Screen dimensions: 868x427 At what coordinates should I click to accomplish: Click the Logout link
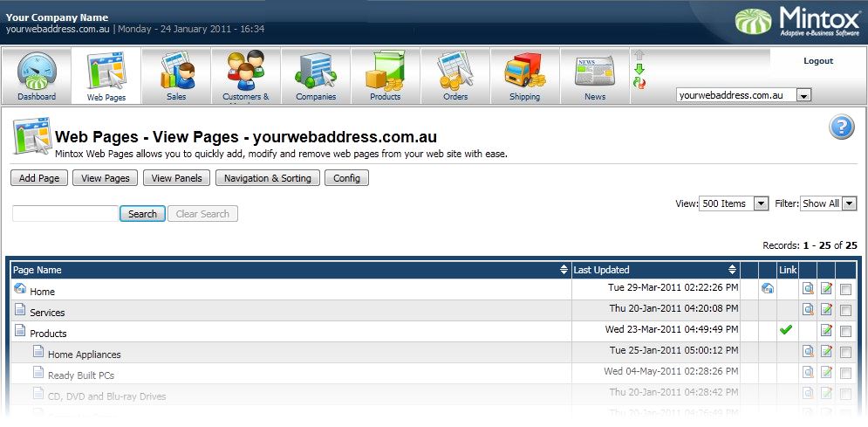[x=818, y=61]
